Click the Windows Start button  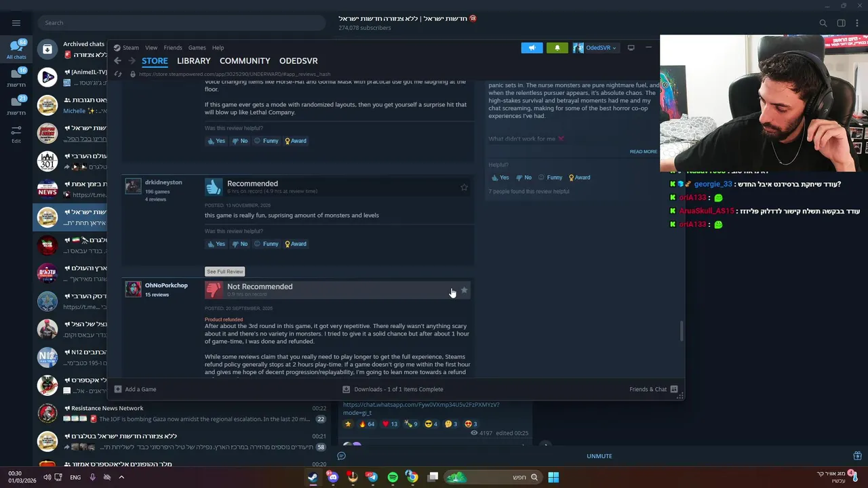553,477
